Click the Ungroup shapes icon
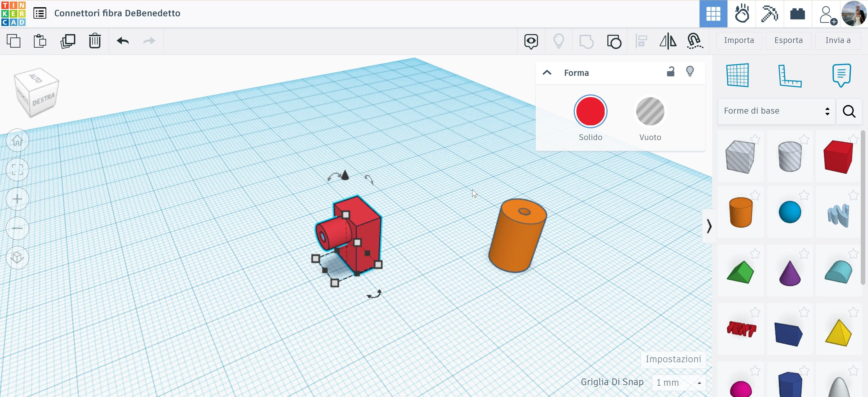868x397 pixels. [x=614, y=41]
